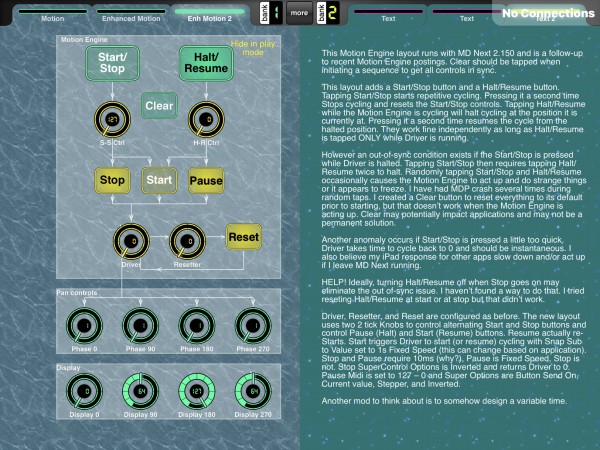Switch to the Enhanced Motion tab

131,15
